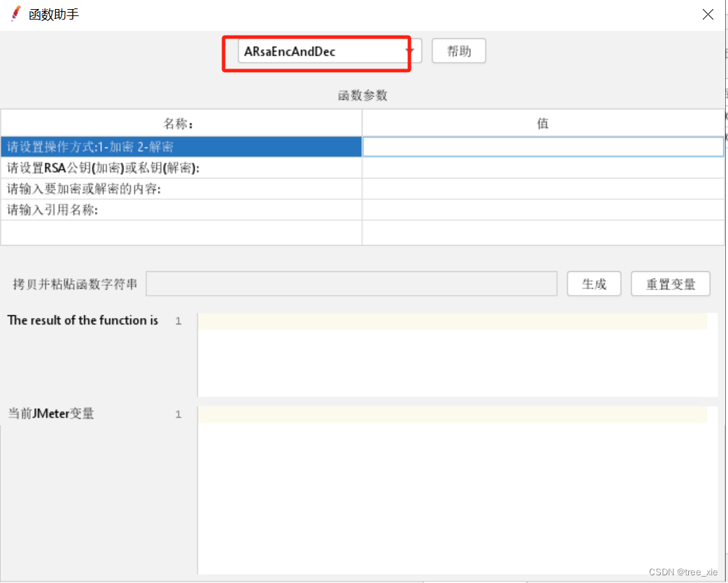Close the 函数助手 dialog window

(708, 15)
